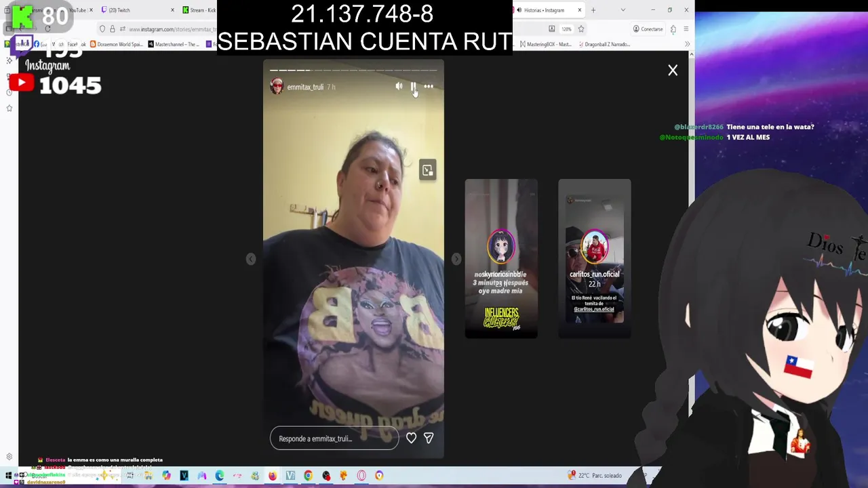Screen dimensions: 868x488
Task: Open the browser extensions puzzle icon
Action: click(673, 29)
